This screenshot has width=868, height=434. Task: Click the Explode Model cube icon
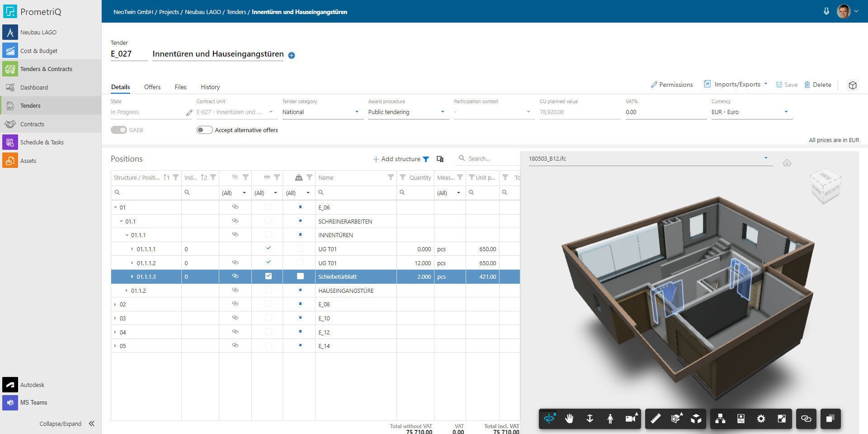[696, 419]
